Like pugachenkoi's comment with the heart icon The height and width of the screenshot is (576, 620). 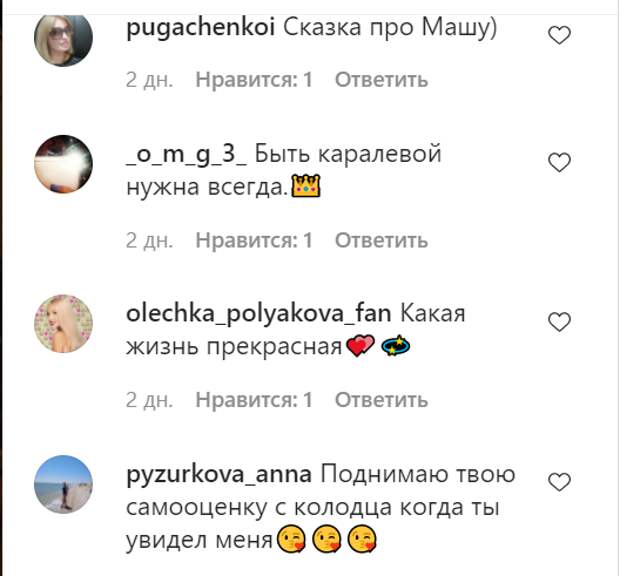pos(559,35)
